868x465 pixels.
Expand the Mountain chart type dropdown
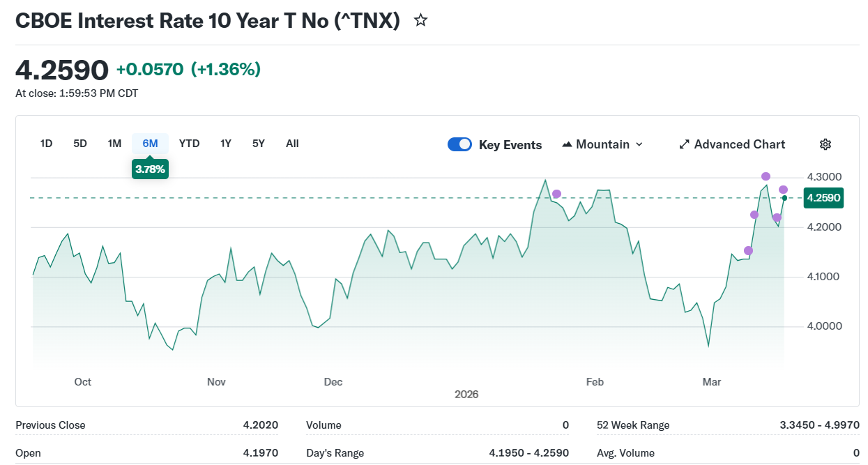tap(639, 144)
